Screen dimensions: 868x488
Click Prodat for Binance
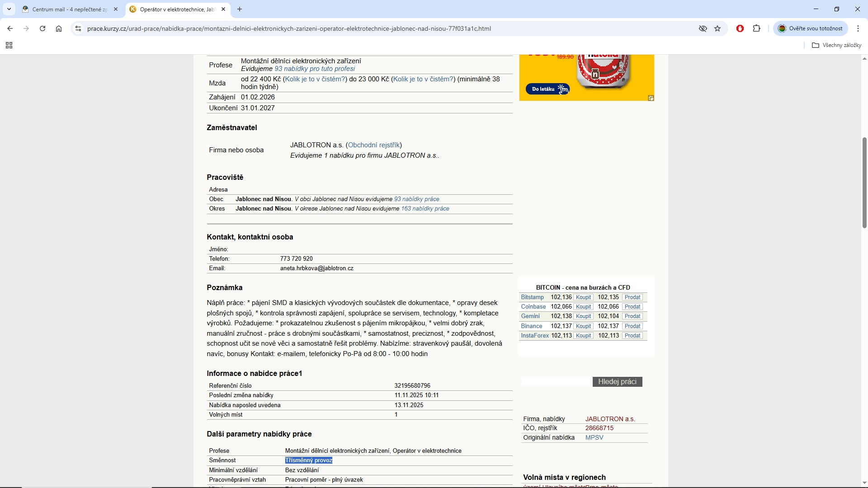click(x=632, y=326)
